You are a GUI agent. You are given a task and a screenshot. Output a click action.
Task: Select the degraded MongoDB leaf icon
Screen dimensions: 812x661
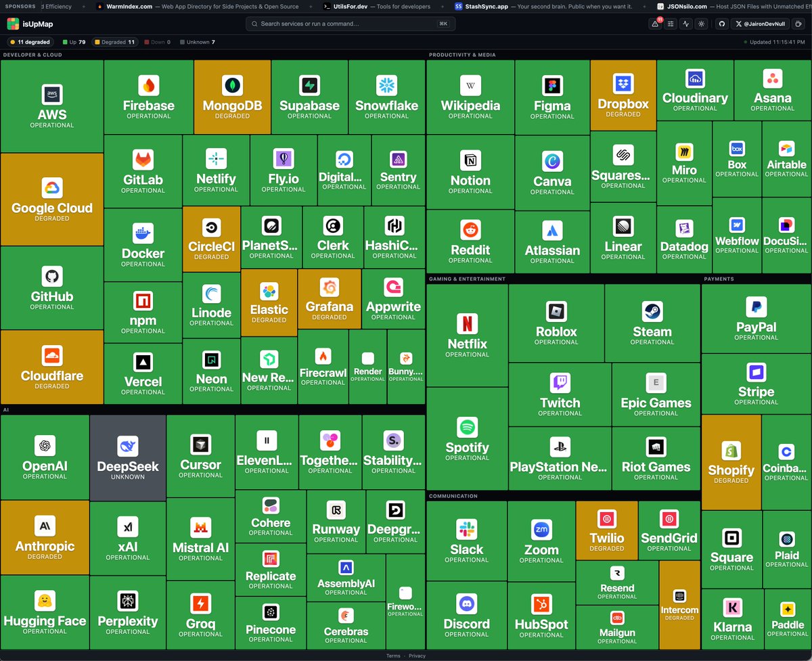click(232, 85)
